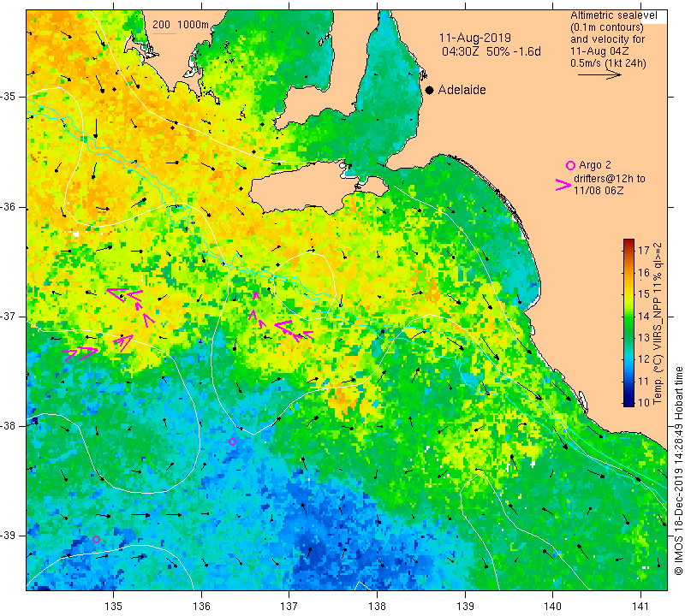This screenshot has height=616, width=685.
Task: Click the Altimetric sealevel legend title
Action: [613, 15]
